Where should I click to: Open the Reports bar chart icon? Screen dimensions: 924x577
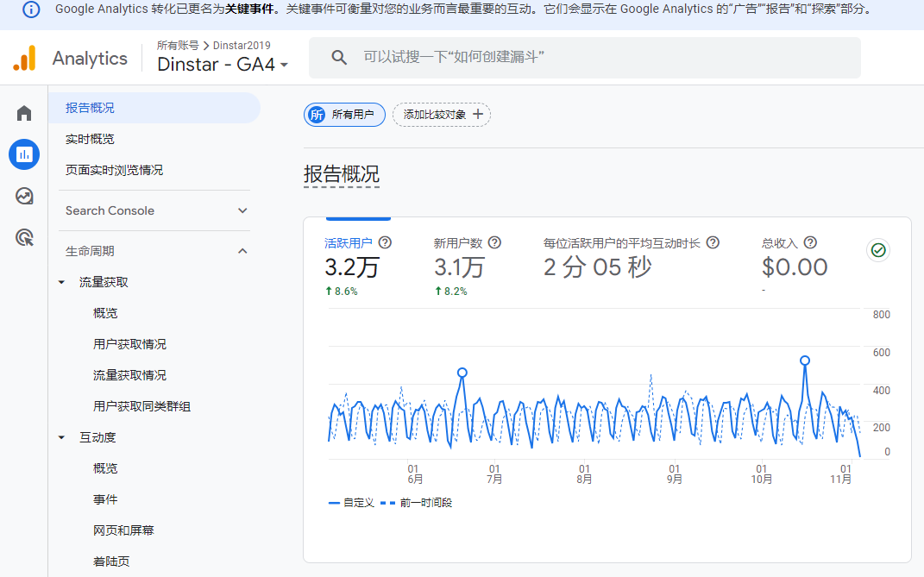tap(24, 154)
